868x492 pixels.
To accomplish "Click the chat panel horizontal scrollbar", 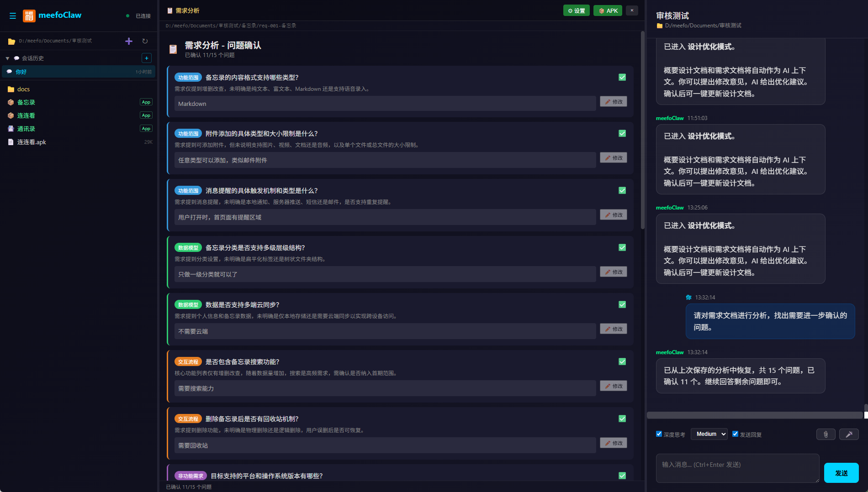I will tap(755, 415).
